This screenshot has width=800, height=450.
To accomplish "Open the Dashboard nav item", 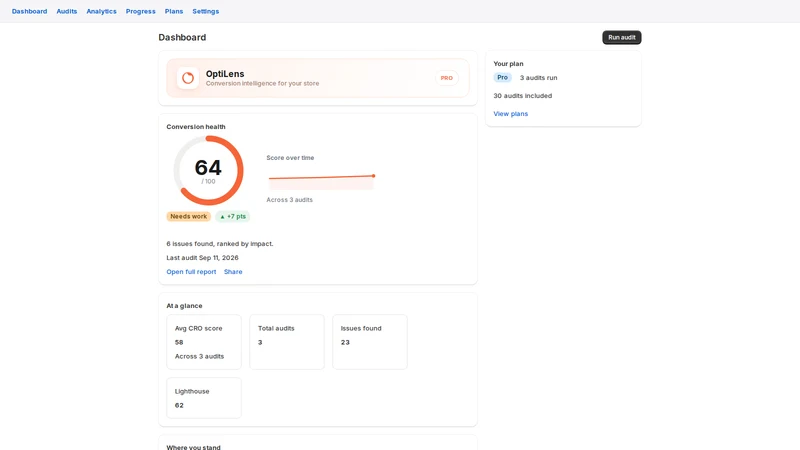I will click(x=30, y=11).
